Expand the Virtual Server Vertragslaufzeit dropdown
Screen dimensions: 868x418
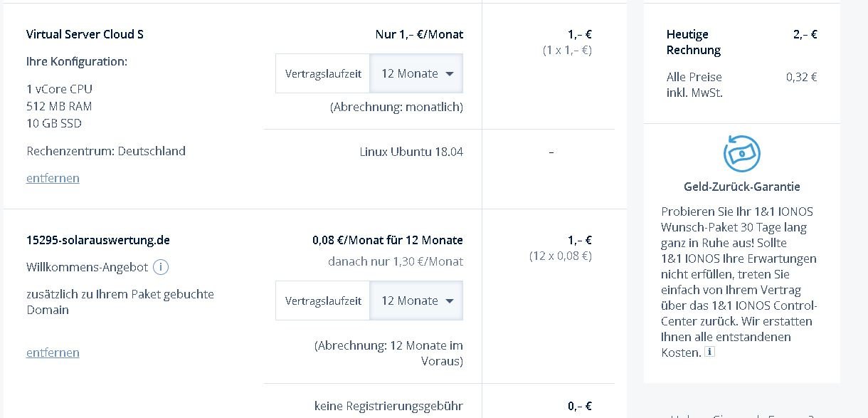(417, 73)
